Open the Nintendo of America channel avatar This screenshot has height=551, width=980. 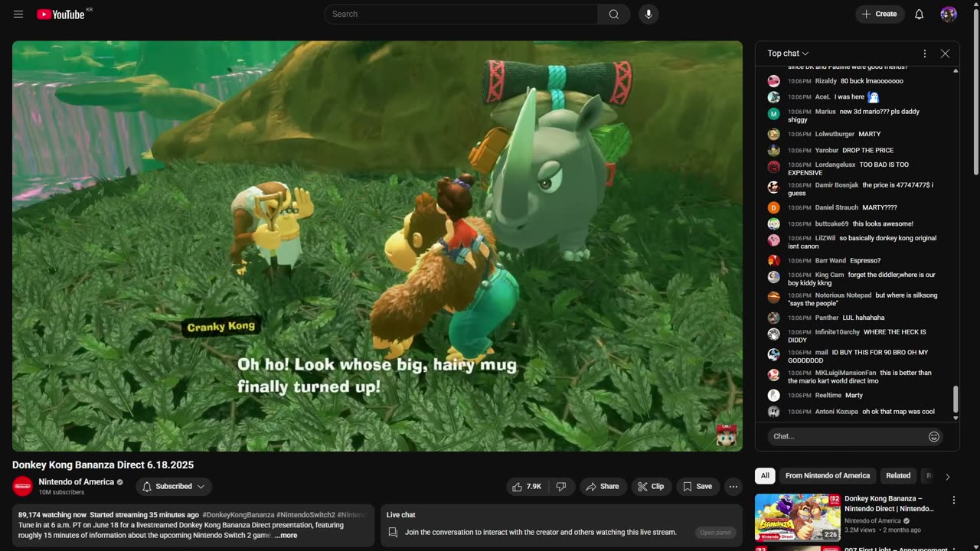click(23, 487)
